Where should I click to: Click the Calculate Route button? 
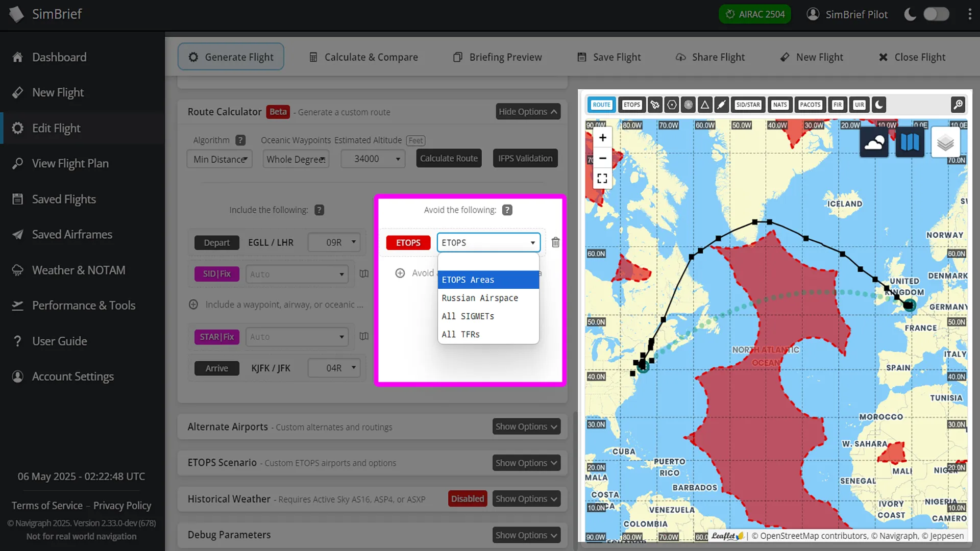point(449,158)
